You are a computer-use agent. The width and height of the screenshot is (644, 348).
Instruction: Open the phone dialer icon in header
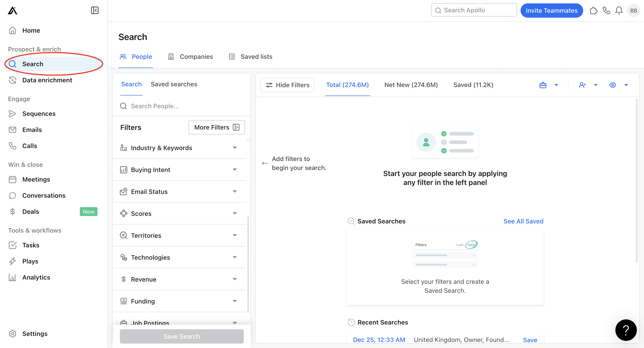pos(606,11)
